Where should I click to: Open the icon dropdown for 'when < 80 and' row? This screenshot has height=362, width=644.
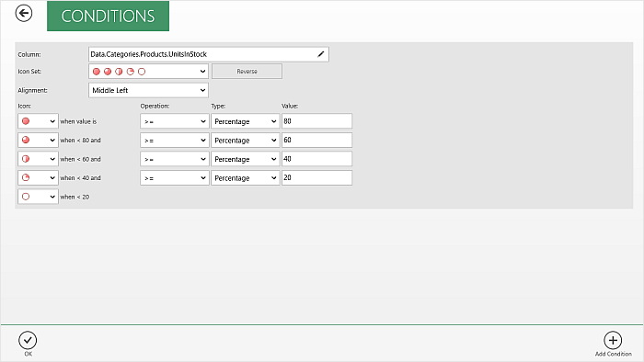(x=39, y=141)
